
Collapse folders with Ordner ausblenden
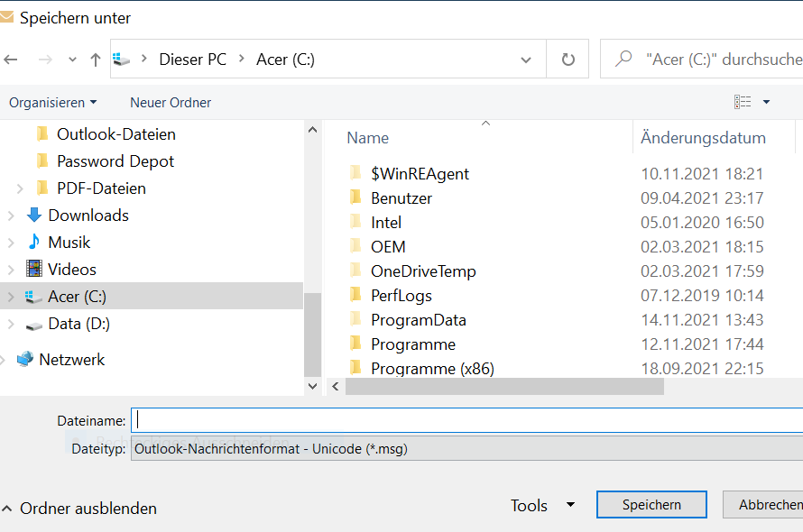79,509
